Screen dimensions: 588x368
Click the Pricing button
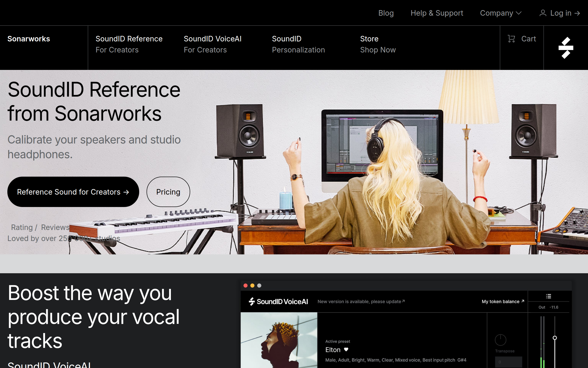tap(168, 192)
